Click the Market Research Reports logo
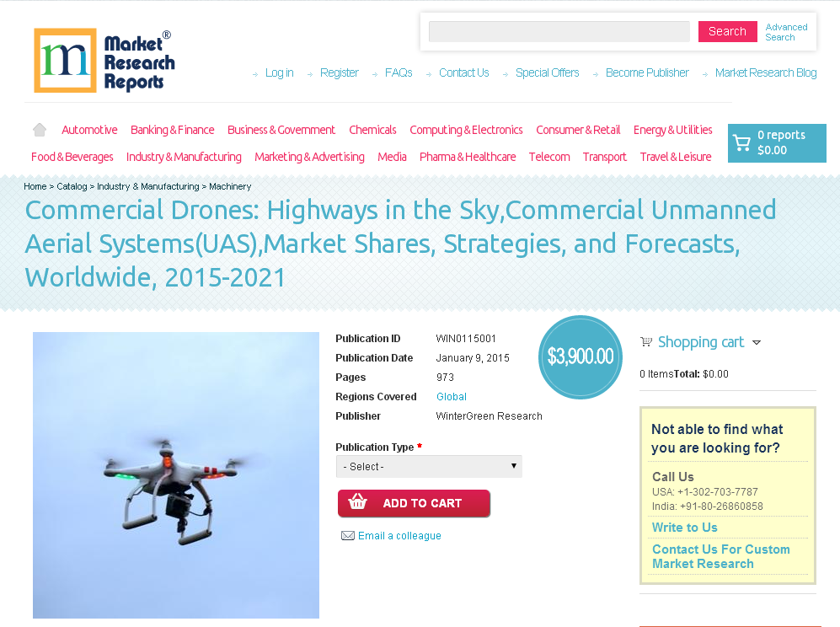 click(104, 60)
